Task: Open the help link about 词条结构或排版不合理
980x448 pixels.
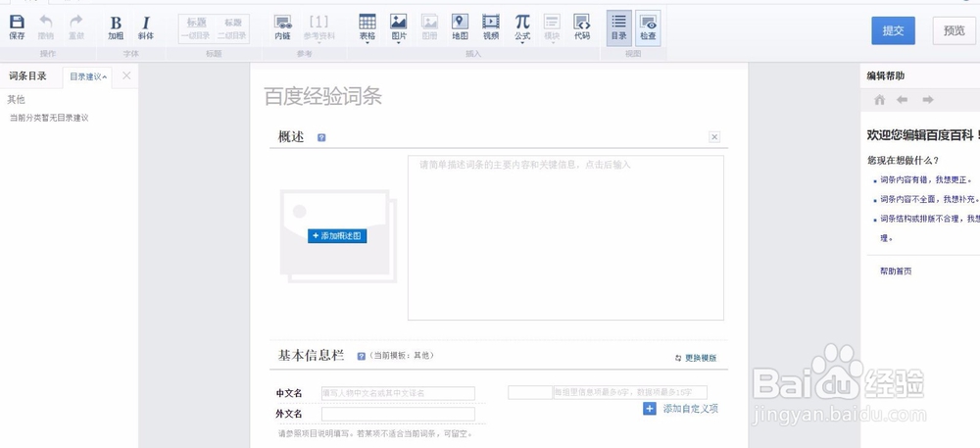Action: click(x=929, y=220)
